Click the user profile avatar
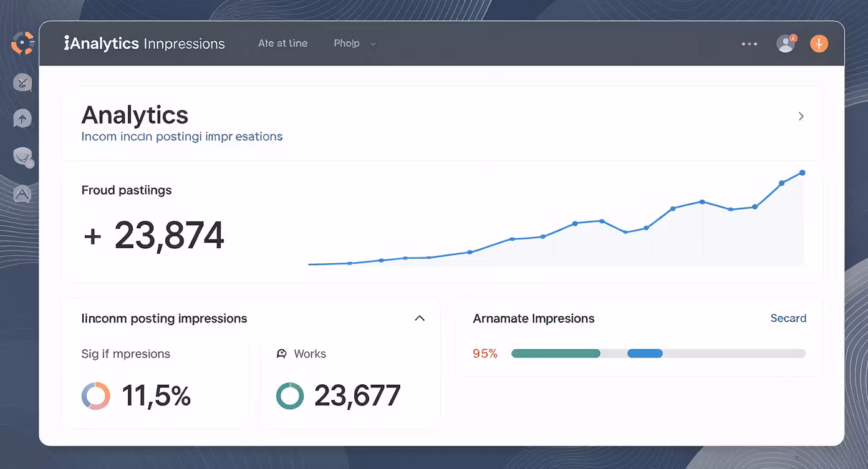868x469 pixels. click(786, 43)
